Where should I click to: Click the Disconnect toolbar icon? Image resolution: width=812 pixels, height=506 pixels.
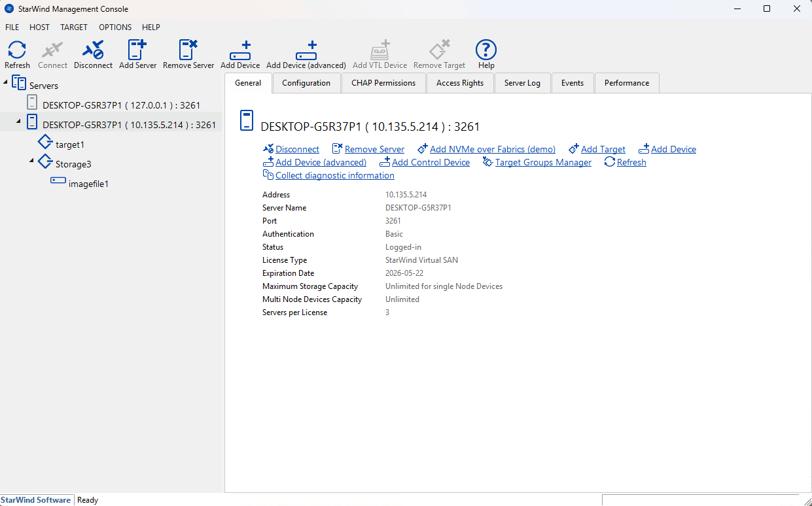pyautogui.click(x=93, y=50)
